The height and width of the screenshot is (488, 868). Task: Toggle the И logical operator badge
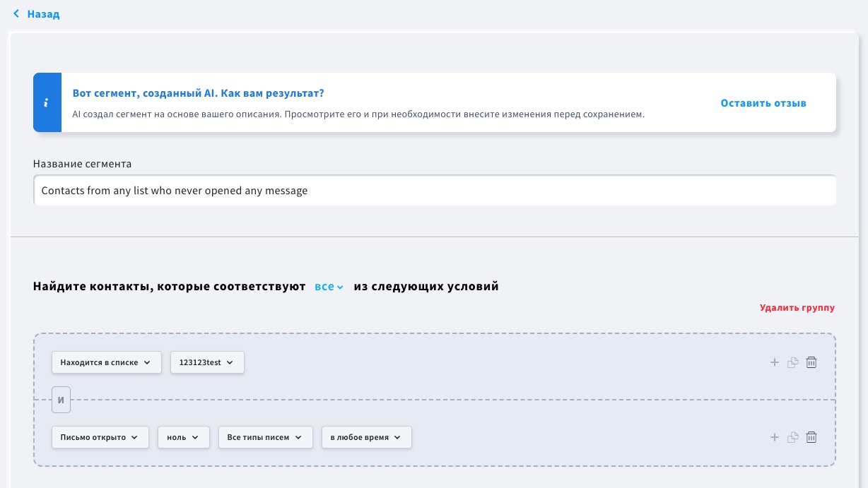61,400
